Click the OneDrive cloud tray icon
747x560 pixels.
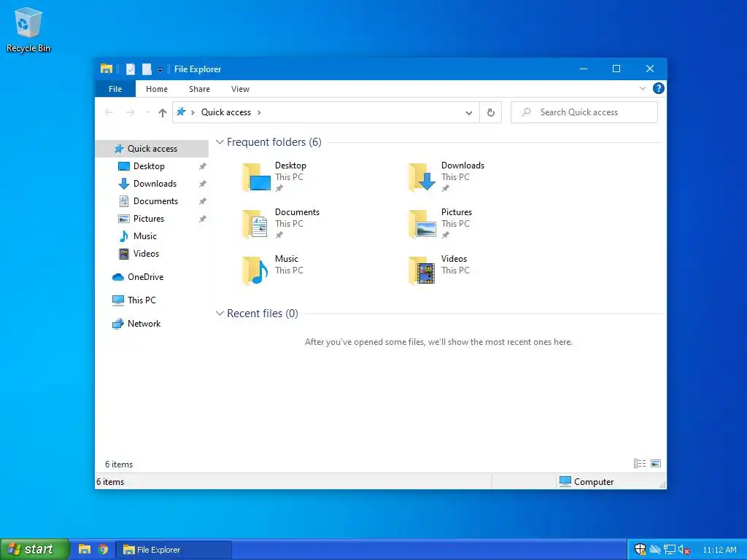(655, 550)
